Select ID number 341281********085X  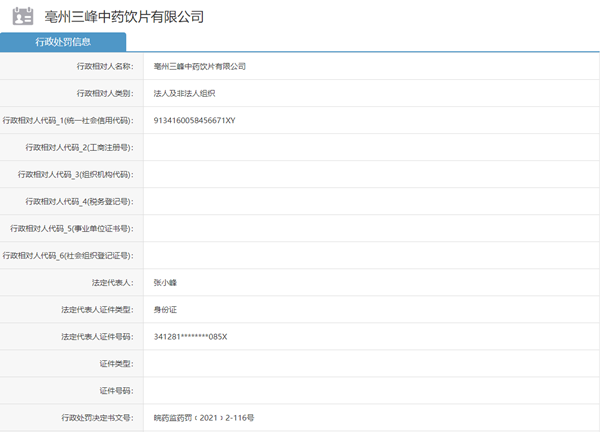coord(190,336)
